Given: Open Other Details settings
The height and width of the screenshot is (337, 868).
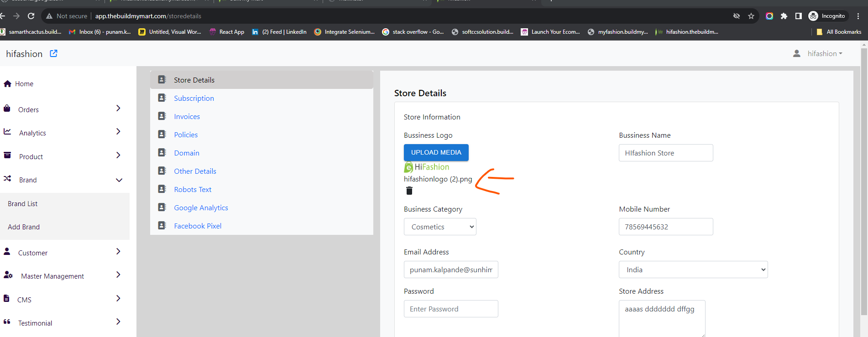Looking at the screenshot, I should click(195, 171).
